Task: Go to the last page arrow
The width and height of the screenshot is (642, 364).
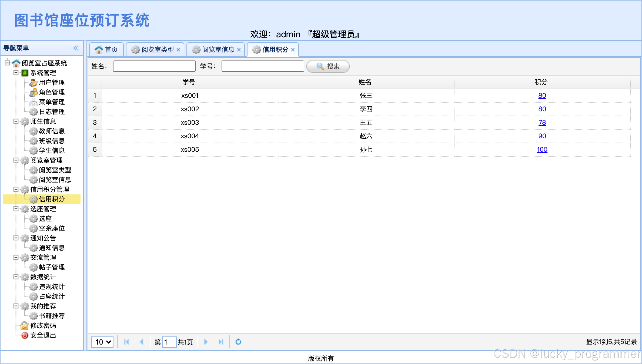Action: [x=221, y=342]
